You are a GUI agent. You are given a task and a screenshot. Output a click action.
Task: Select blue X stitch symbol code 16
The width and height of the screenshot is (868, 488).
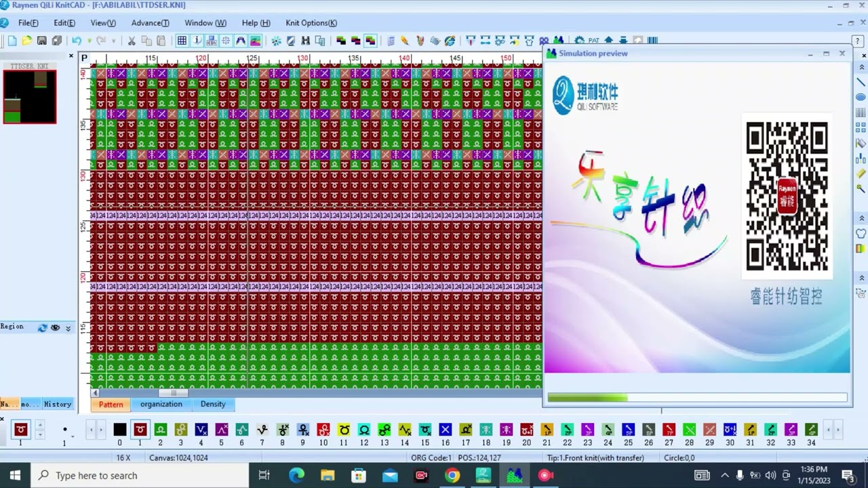(446, 430)
